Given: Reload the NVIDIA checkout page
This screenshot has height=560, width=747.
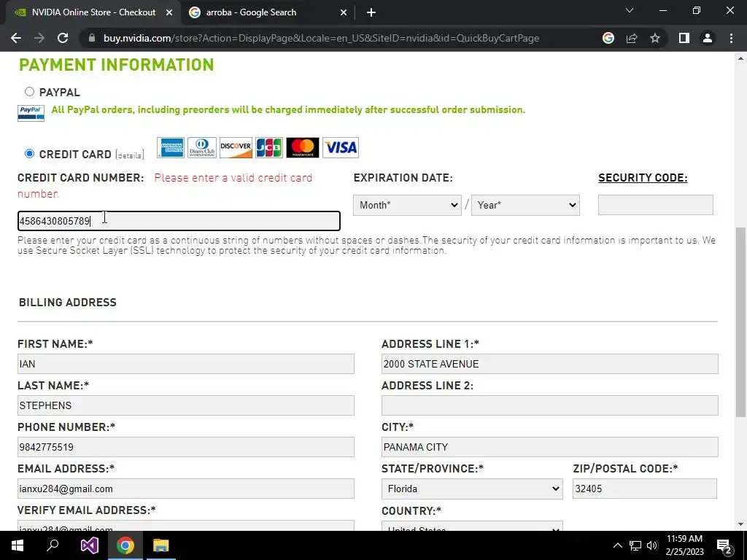Looking at the screenshot, I should [x=63, y=38].
